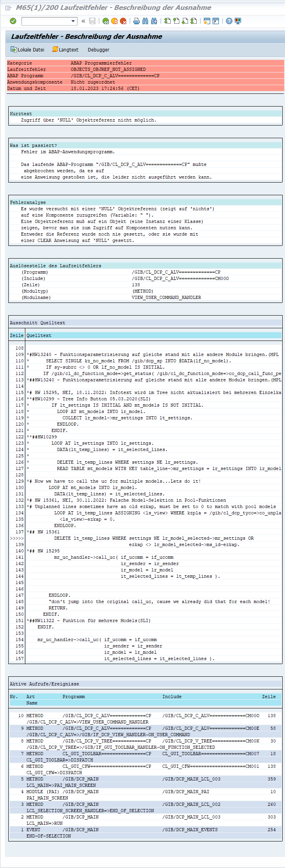Open the command field dropdown arrow
The image size is (285, 868).
(73, 21)
